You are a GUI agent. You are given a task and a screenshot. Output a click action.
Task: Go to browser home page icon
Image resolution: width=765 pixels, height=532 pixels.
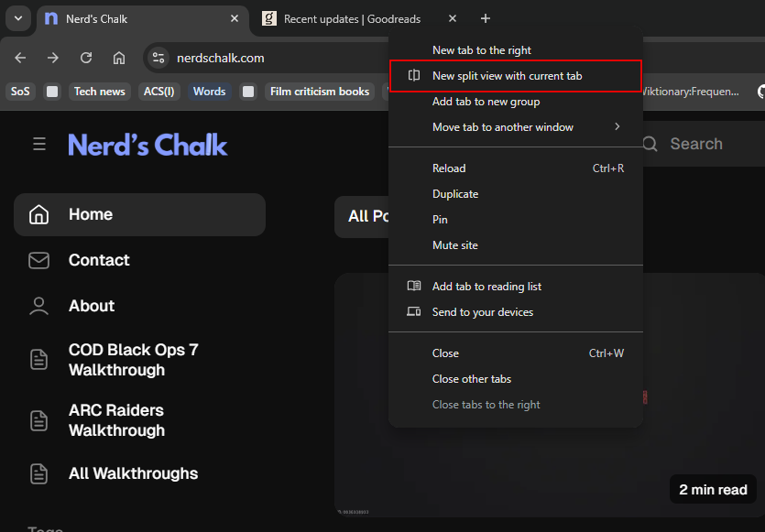(119, 58)
